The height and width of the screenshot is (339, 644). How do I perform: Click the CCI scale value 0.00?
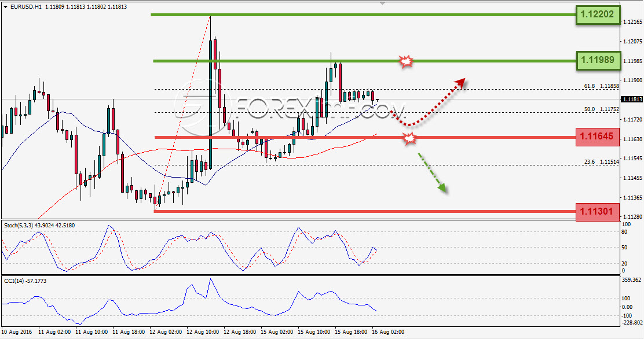(x=627, y=307)
